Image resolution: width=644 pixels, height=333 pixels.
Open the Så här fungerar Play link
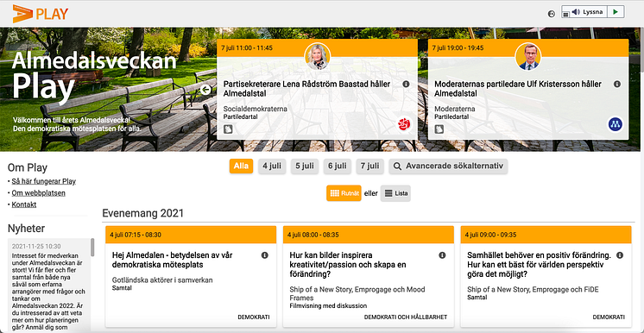[x=43, y=181]
